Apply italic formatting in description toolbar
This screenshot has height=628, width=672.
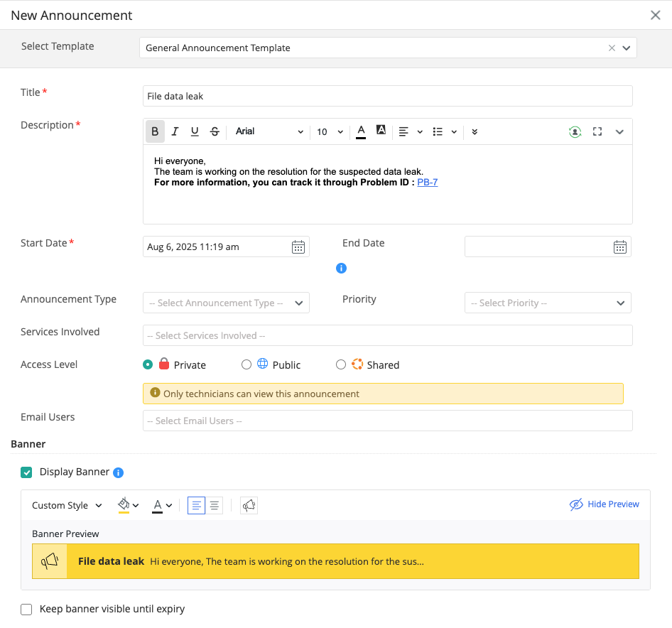click(175, 131)
